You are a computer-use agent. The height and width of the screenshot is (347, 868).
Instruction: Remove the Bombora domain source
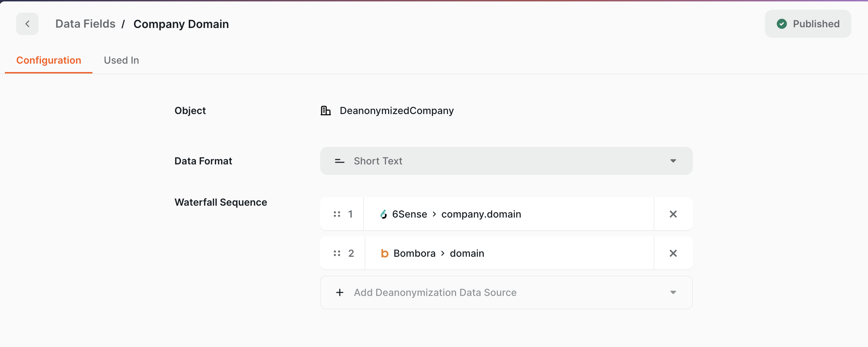(673, 253)
